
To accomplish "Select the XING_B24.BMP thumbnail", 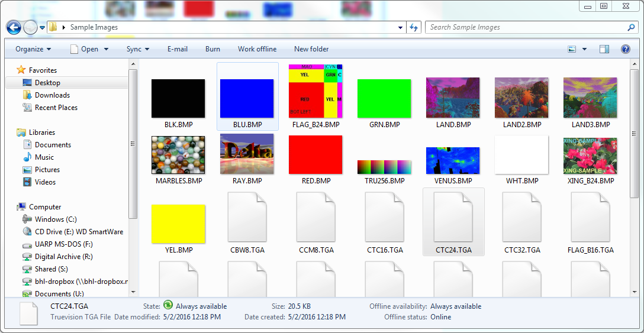I will pos(590,156).
